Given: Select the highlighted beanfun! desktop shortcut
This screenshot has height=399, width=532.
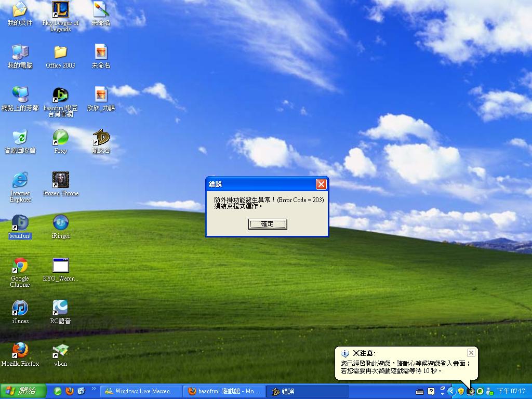Looking at the screenshot, I should pyautogui.click(x=20, y=227).
